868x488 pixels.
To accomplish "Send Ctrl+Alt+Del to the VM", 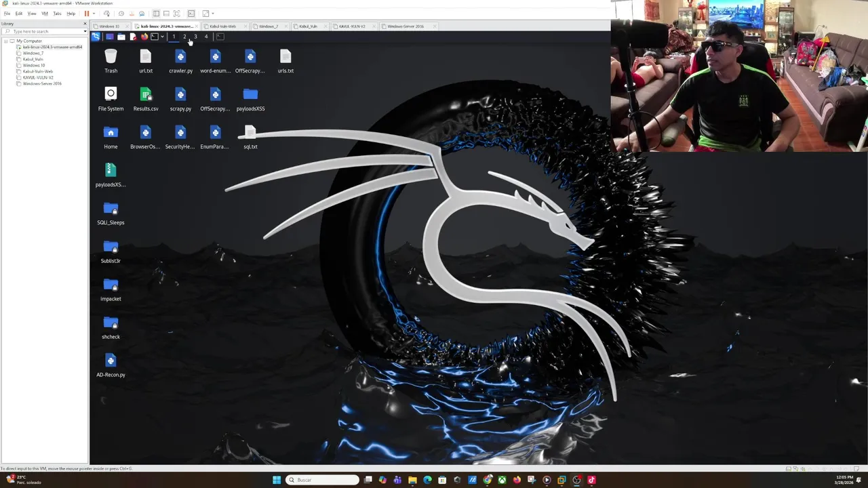I will coord(106,14).
